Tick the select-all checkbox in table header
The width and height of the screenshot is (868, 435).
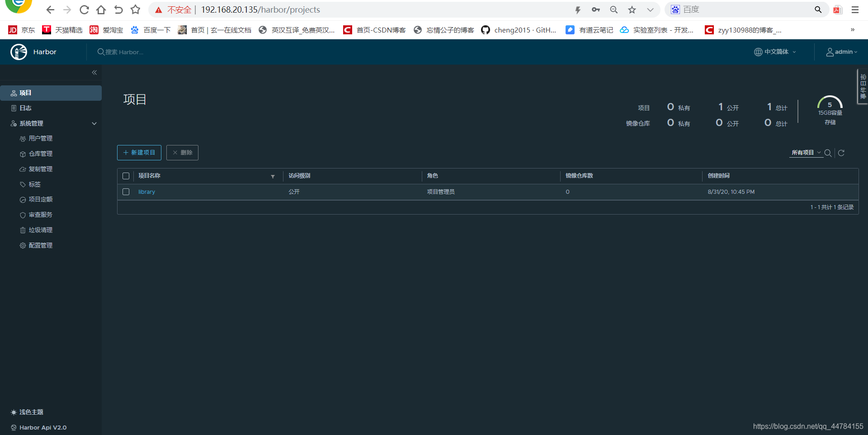pos(126,176)
